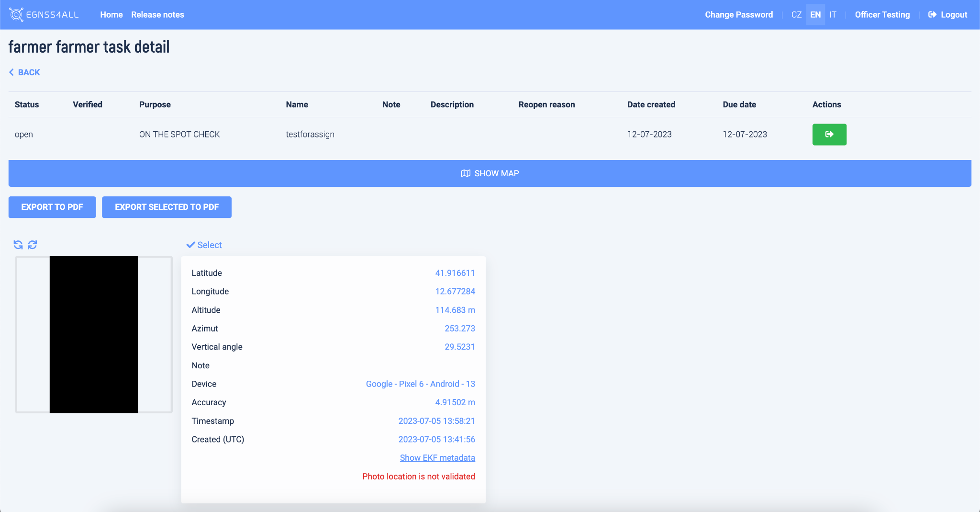980x512 pixels.
Task: Switch language to CZ
Action: point(796,15)
